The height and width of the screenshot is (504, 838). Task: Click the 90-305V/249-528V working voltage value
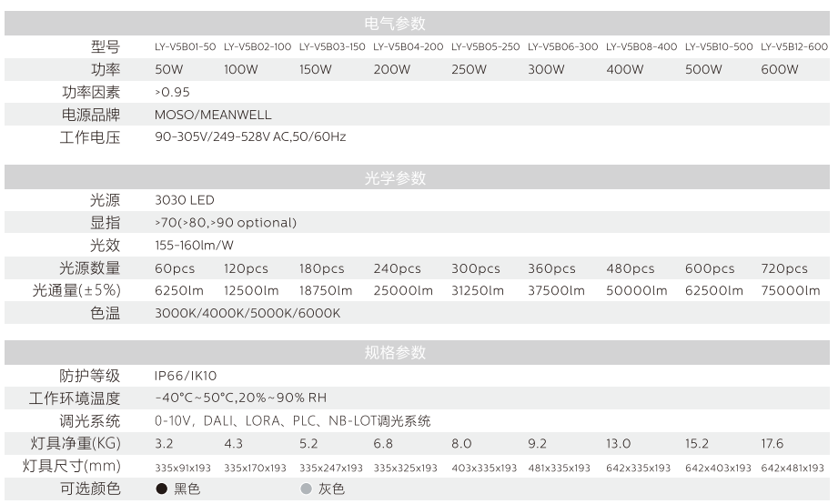coord(250,137)
